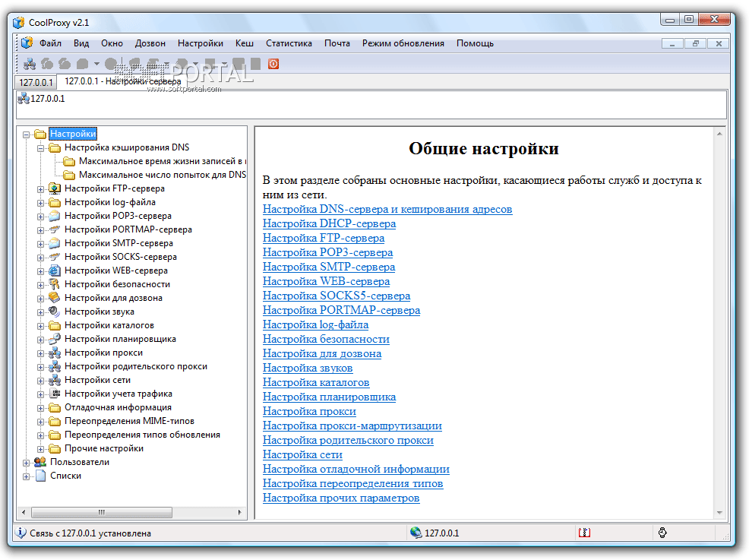
Task: Click the red book icon in the status bar
Action: coord(584,533)
